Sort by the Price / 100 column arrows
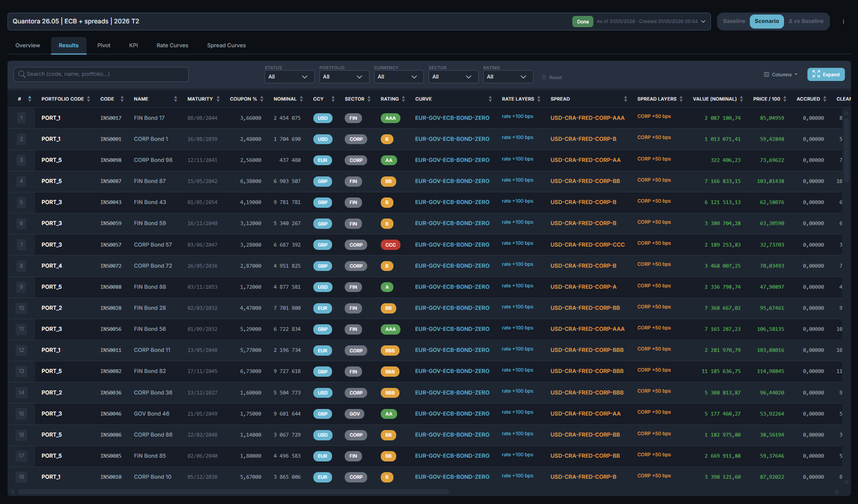This screenshot has height=504, width=858. (x=785, y=99)
